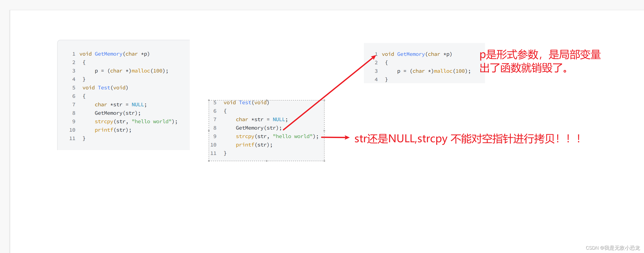The height and width of the screenshot is (253, 644).
Task: Click 'void Test(void)' in the selected middle snippet
Action: [246, 102]
